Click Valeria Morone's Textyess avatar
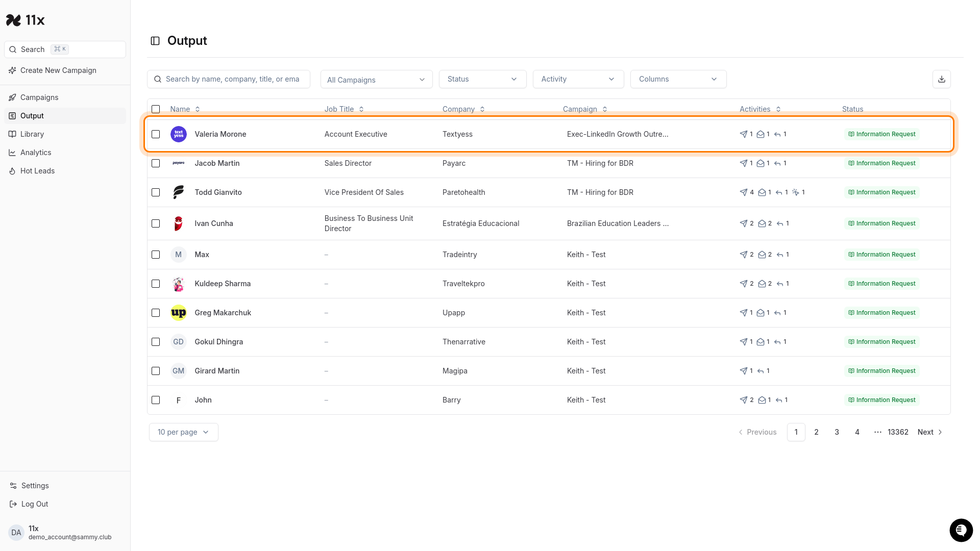This screenshot has width=980, height=551. point(179,134)
